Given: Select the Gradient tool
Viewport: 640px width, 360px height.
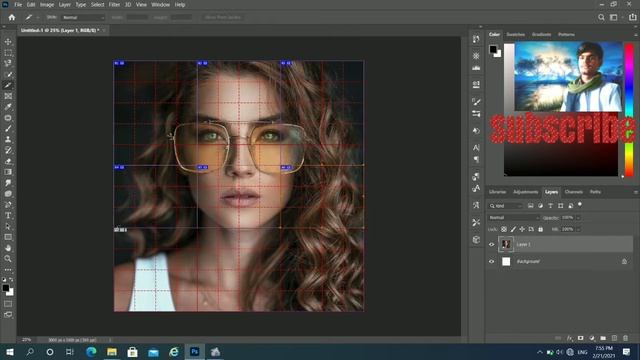Looking at the screenshot, I should [8, 172].
